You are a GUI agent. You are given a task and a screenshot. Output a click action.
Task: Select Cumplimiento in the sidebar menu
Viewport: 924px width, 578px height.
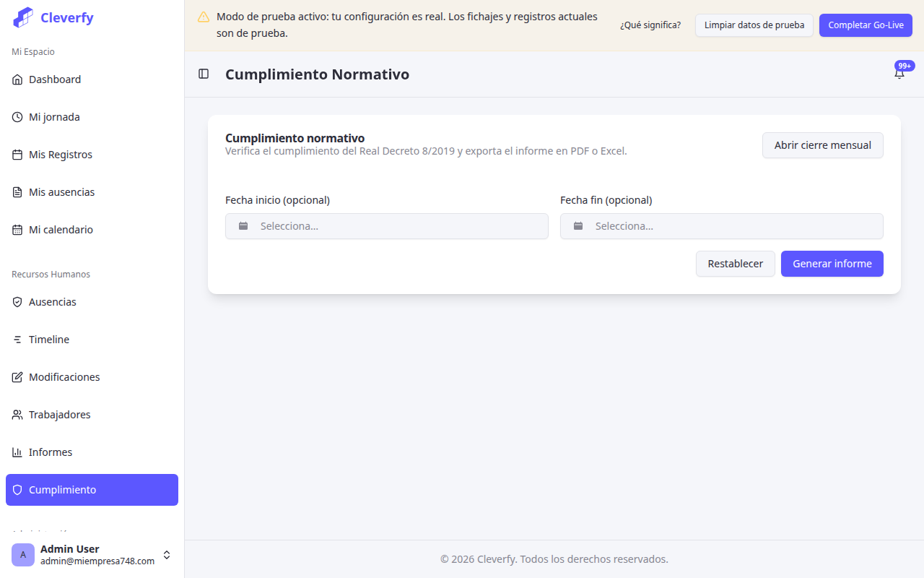coord(64,489)
